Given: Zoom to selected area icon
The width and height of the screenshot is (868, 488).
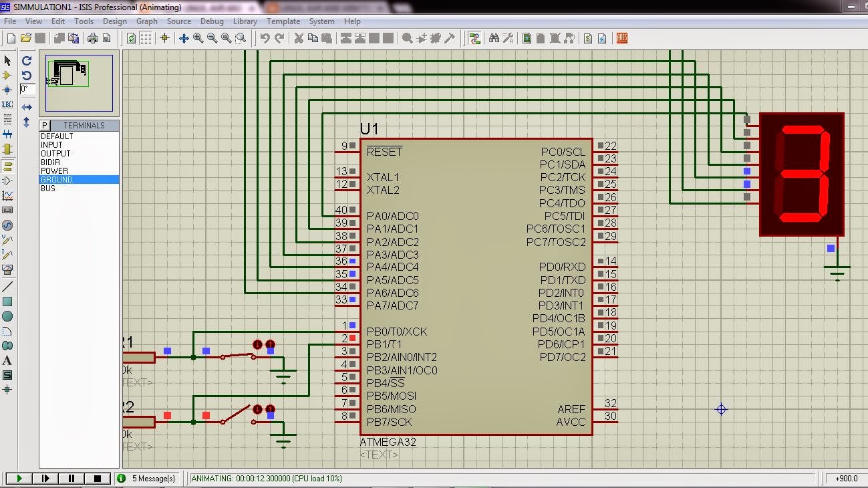Looking at the screenshot, I should [241, 38].
